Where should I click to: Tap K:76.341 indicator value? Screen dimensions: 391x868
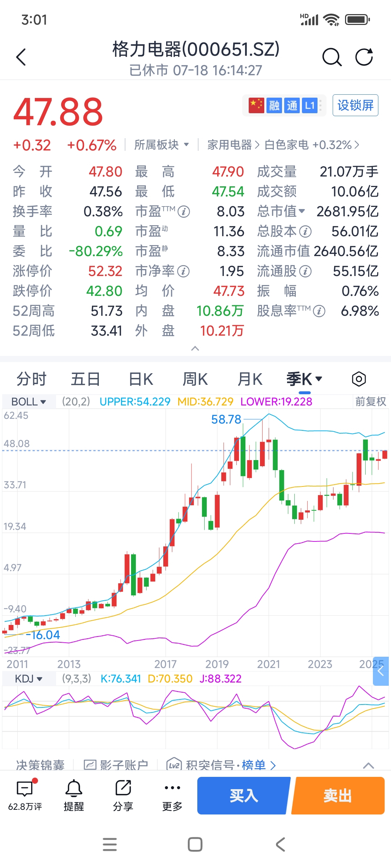(121, 678)
